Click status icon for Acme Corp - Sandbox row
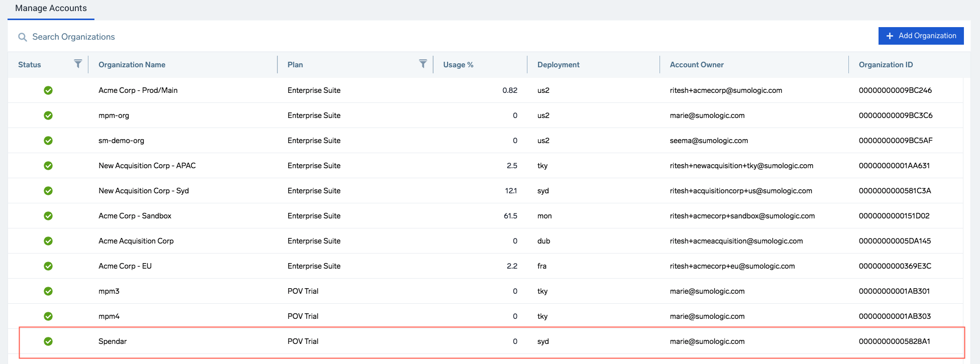 pyautogui.click(x=48, y=216)
